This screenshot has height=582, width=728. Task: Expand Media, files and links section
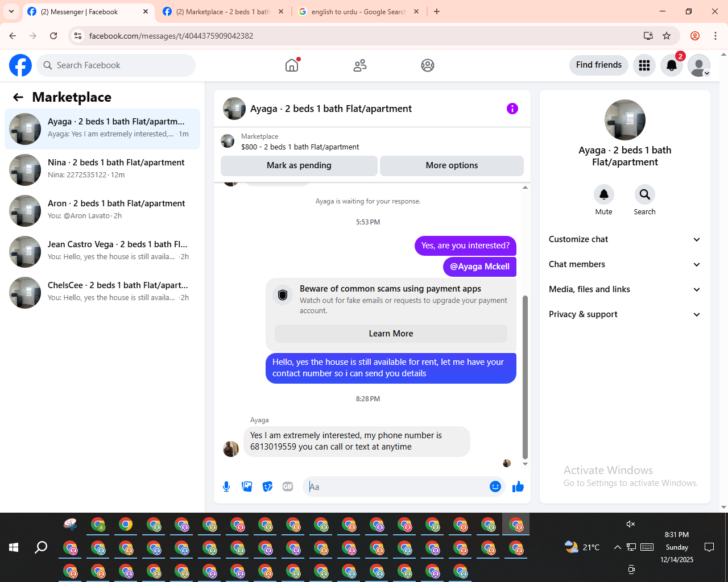pyautogui.click(x=624, y=289)
